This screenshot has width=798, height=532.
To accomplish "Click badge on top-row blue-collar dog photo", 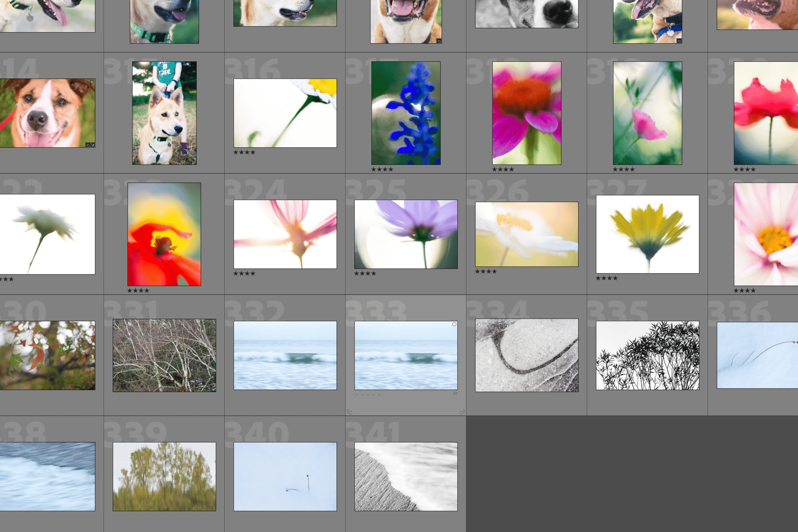I will click(679, 41).
